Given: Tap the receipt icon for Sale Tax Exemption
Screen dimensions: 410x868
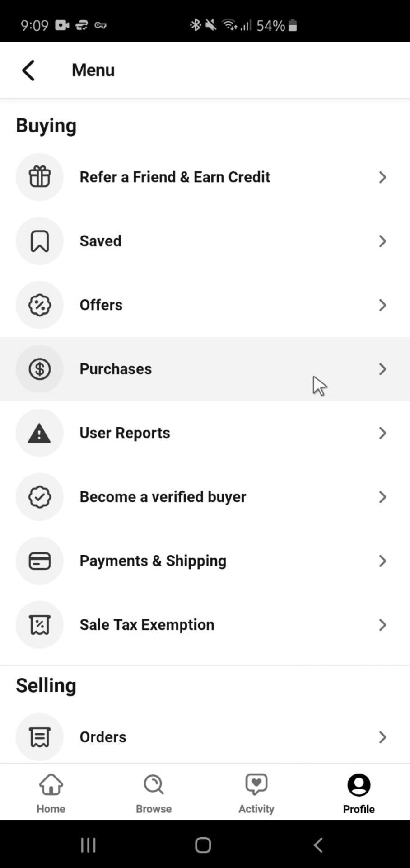Looking at the screenshot, I should click(40, 625).
